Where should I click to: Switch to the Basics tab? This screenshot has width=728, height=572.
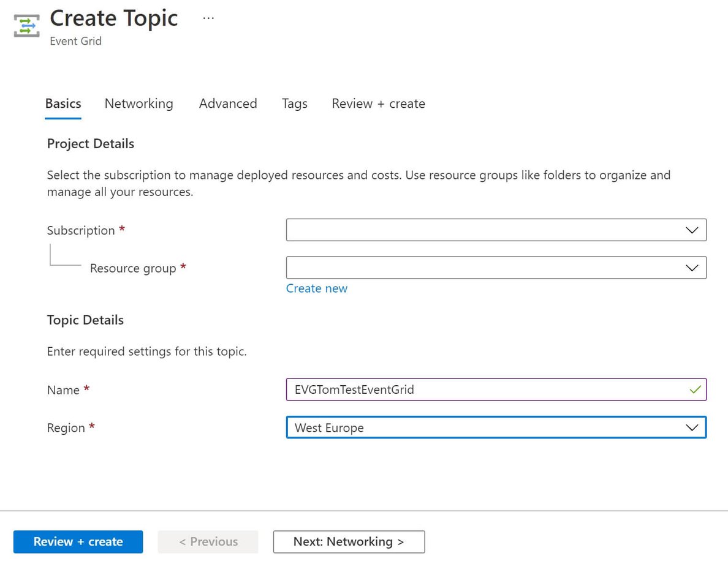tap(63, 103)
